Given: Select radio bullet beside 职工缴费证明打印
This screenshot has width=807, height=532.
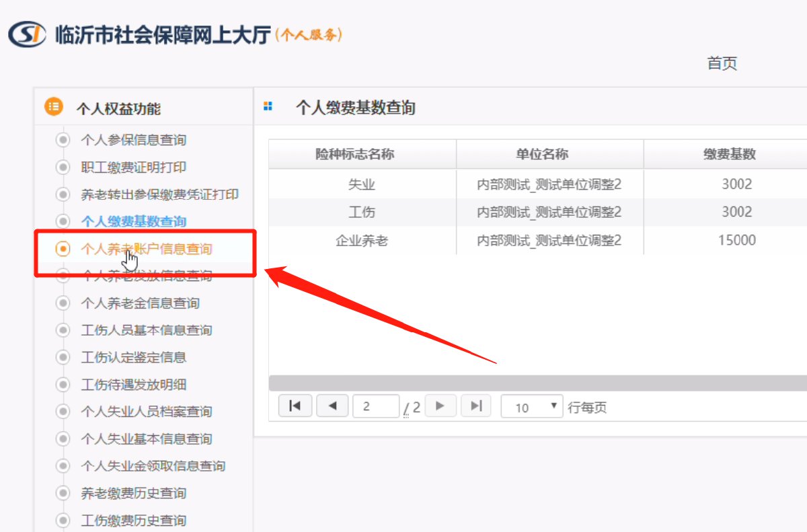Looking at the screenshot, I should (x=63, y=167).
